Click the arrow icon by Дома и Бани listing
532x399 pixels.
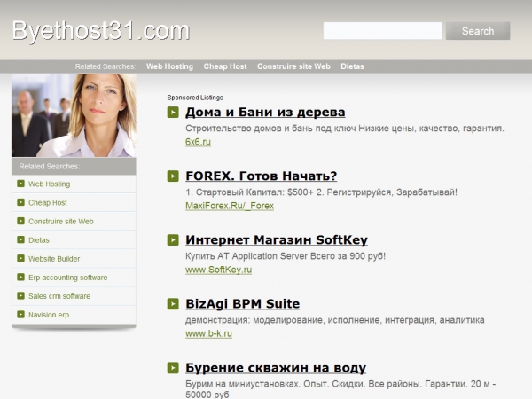(173, 113)
